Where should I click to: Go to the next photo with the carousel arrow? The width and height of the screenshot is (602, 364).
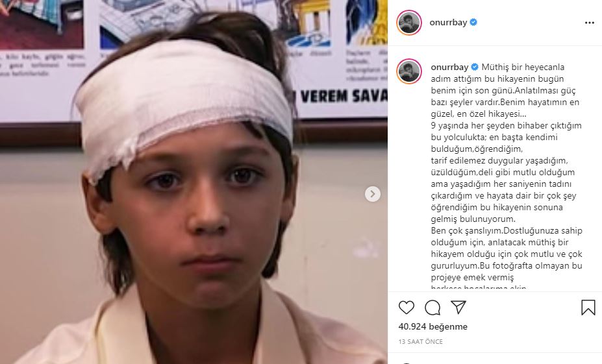pos(372,194)
